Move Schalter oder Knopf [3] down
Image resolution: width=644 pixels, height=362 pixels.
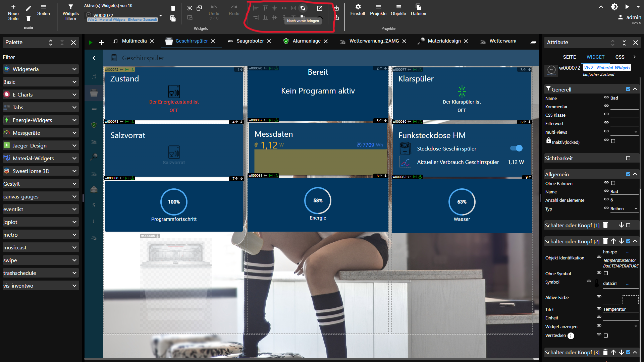coord(622,352)
